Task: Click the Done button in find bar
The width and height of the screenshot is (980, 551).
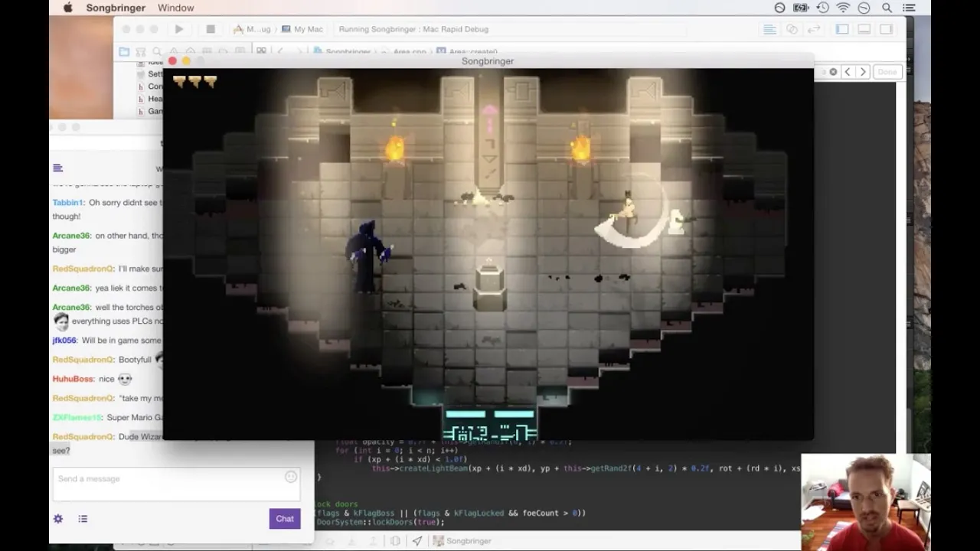Action: click(887, 72)
